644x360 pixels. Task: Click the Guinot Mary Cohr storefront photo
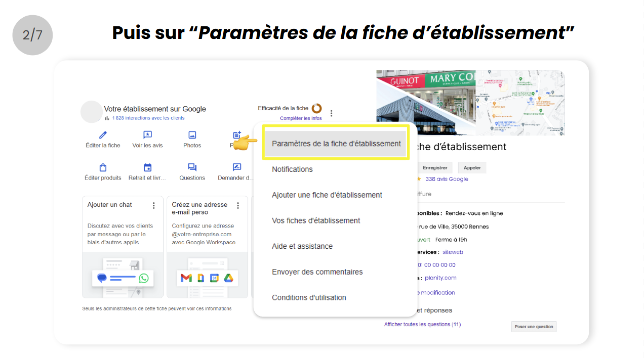[x=425, y=103]
